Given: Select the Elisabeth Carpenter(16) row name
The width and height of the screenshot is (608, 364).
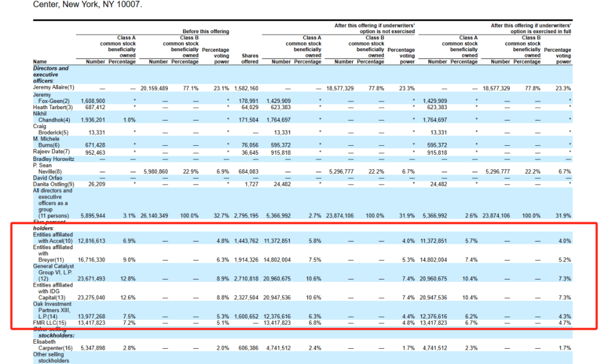Looking at the screenshot, I should 55,344.
